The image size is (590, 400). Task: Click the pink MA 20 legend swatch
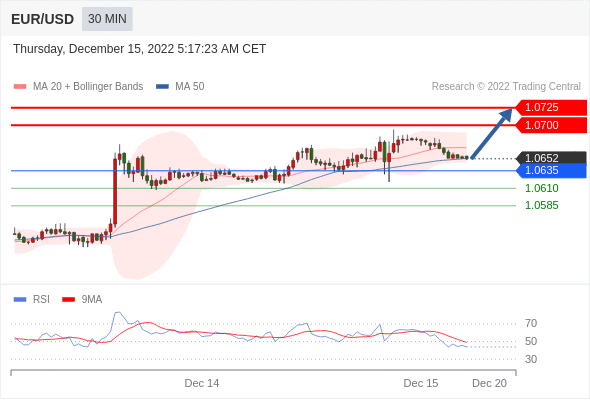20,87
